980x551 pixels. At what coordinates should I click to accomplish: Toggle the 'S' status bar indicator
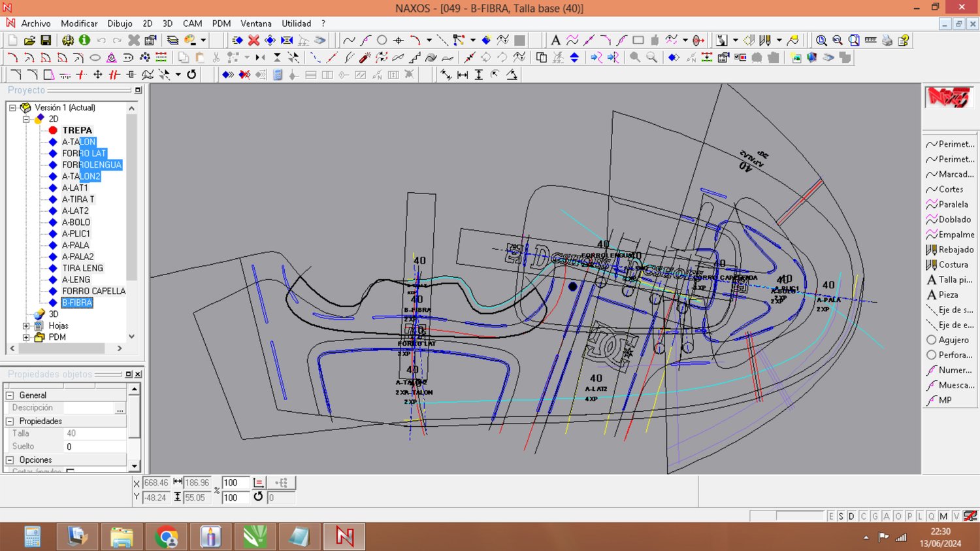(841, 516)
